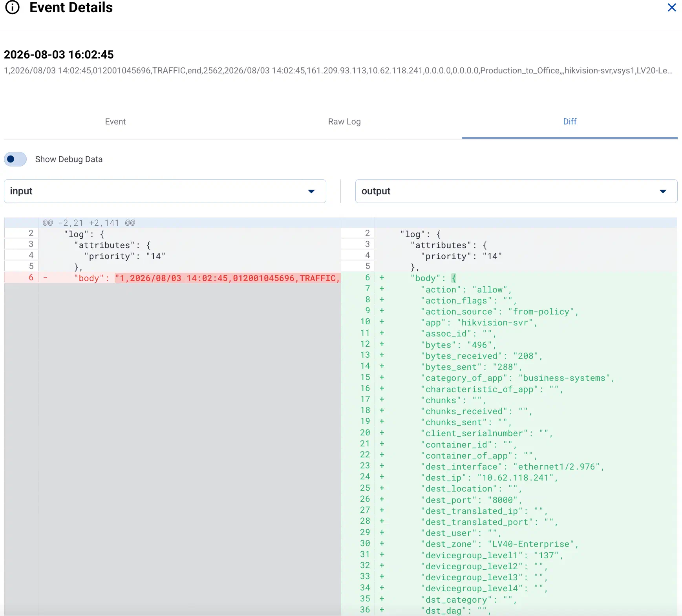Click the removed "body" line in input pane

point(173,278)
